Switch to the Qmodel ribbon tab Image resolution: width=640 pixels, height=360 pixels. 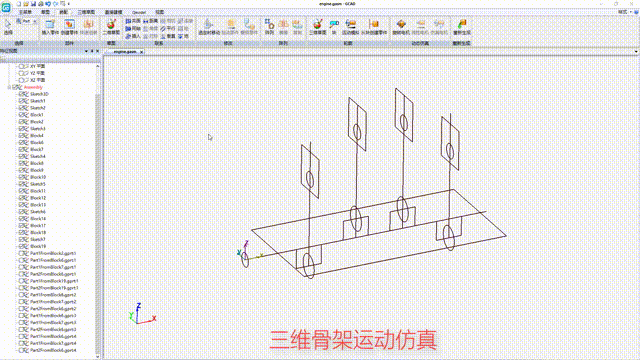click(139, 12)
